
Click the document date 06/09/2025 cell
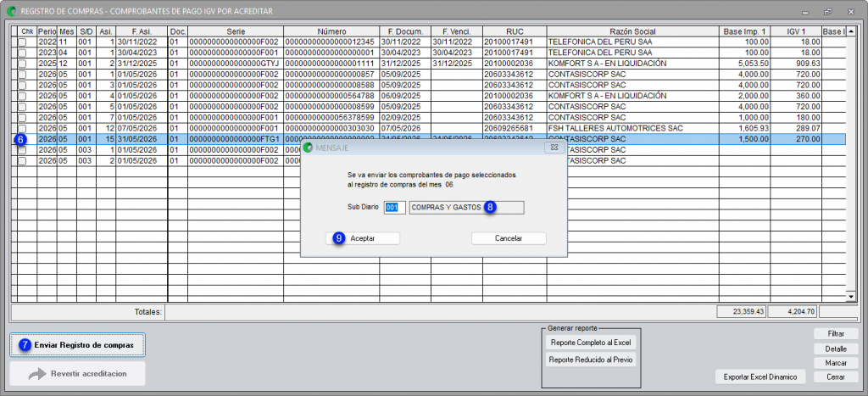click(x=405, y=96)
